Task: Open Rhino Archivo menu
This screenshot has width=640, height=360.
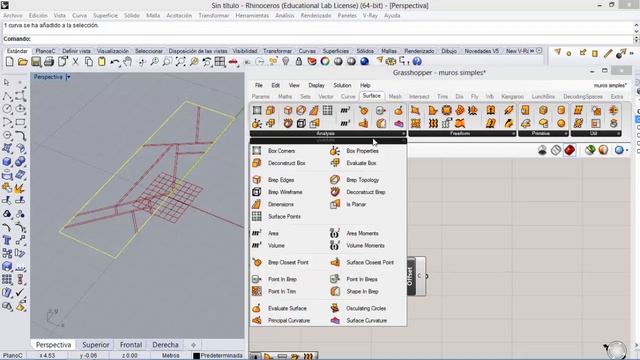Action: tap(13, 16)
